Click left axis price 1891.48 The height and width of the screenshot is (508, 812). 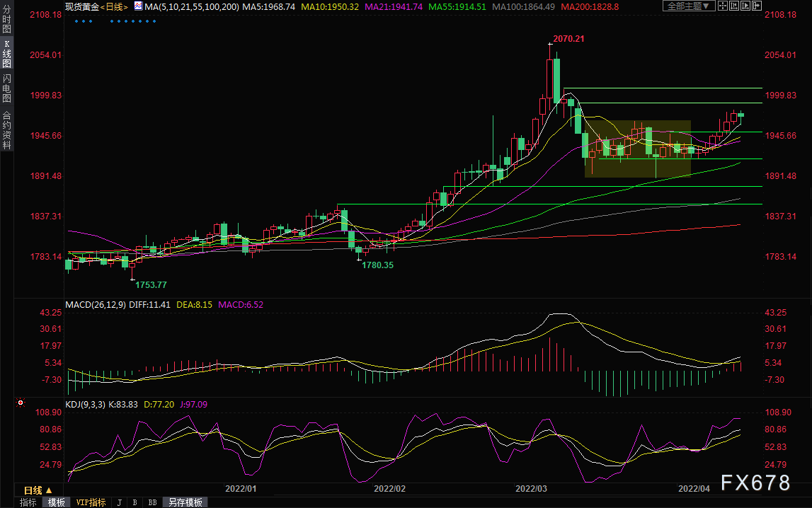(45, 176)
